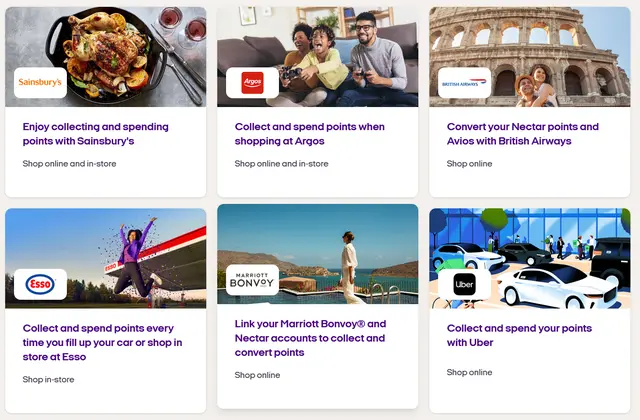
Task: Click the British Airways logo badge
Action: click(x=464, y=82)
